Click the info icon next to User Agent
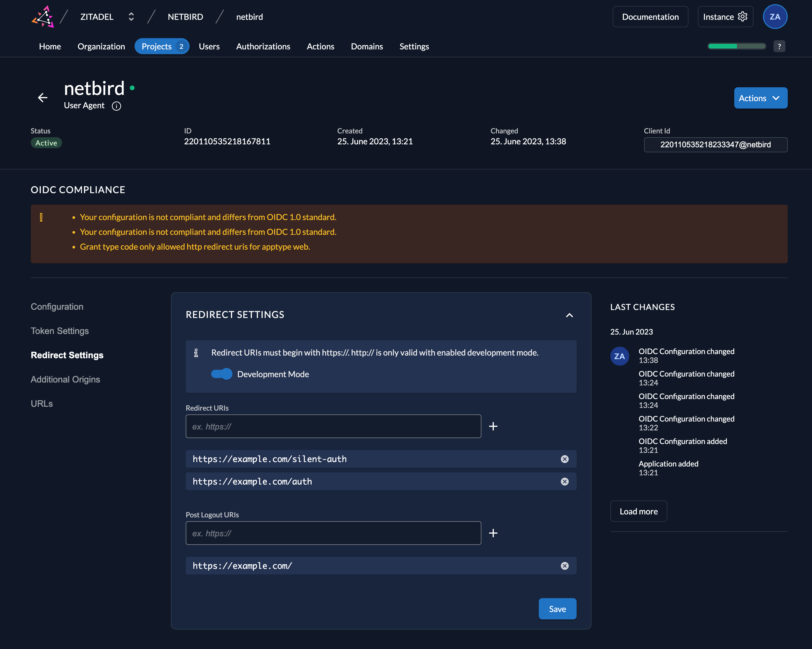 tap(117, 106)
